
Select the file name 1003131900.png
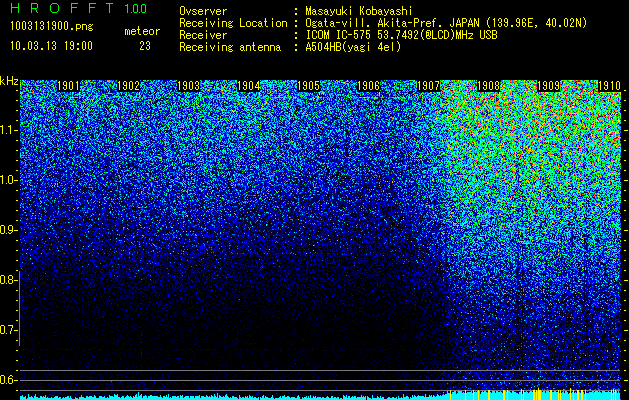tap(52, 26)
